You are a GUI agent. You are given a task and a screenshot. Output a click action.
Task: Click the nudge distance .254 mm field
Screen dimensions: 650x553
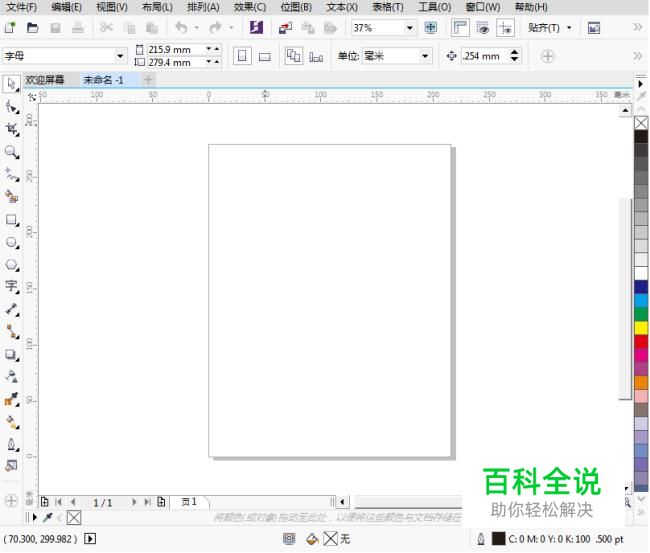click(x=485, y=56)
